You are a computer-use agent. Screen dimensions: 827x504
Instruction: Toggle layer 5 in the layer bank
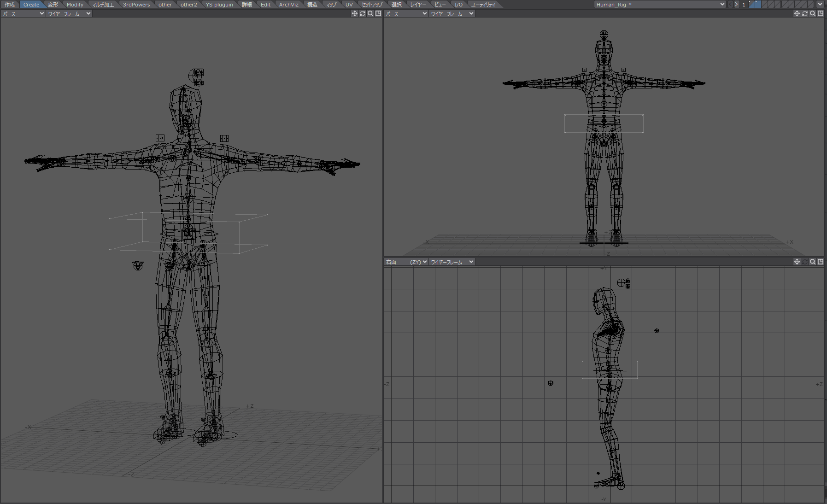[x=778, y=4]
